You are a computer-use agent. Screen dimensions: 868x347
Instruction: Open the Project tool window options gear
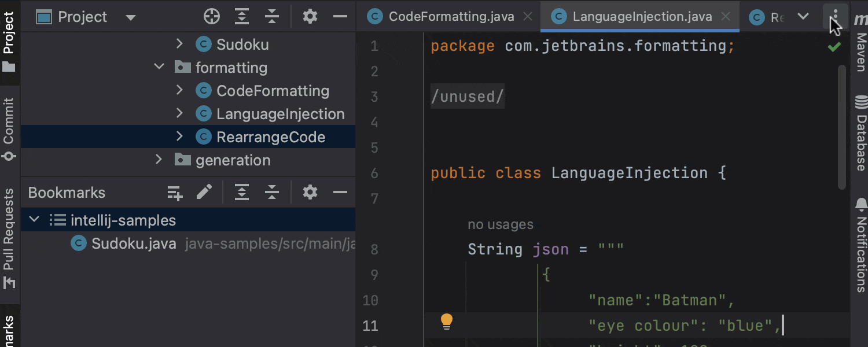point(310,16)
